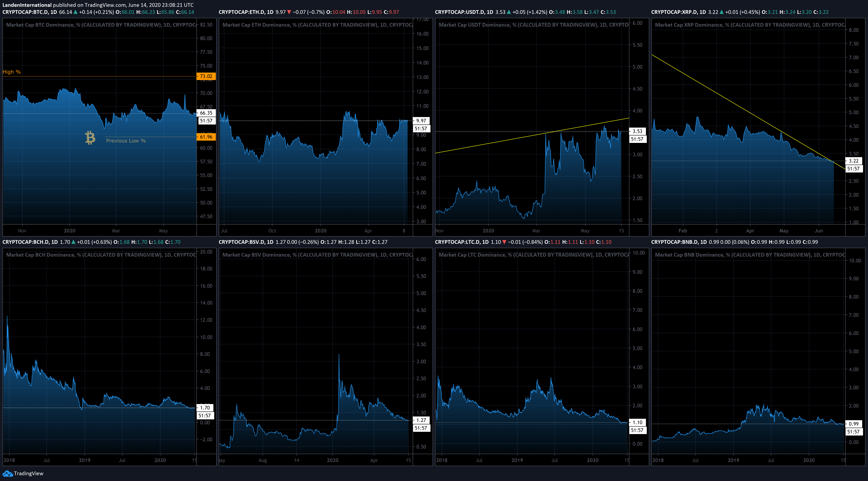Select the CRYPTOCAP:BTC.D, 1D symbol header
This screenshot has width=868, height=481.
30,12
